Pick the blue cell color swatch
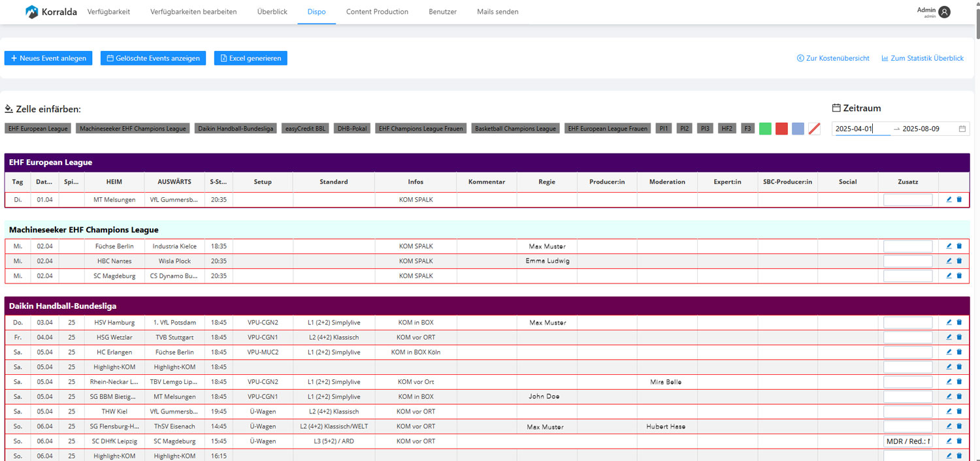Image resolution: width=980 pixels, height=461 pixels. [x=798, y=129]
